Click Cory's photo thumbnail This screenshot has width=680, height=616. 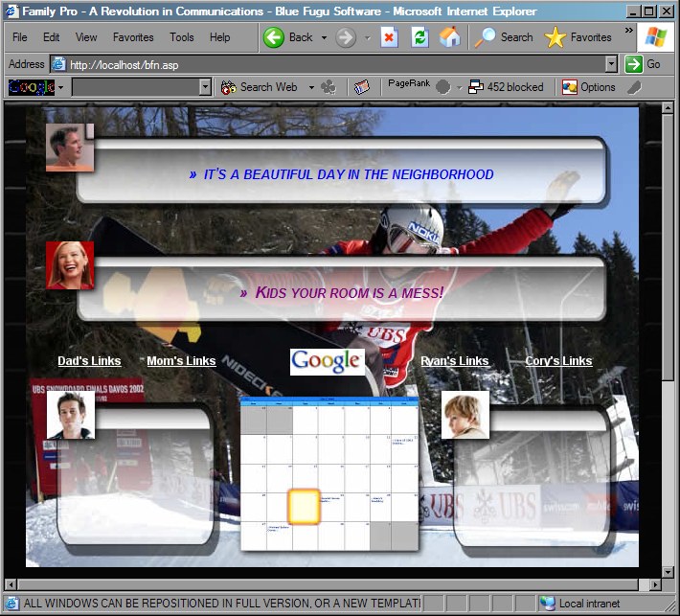tap(465, 415)
